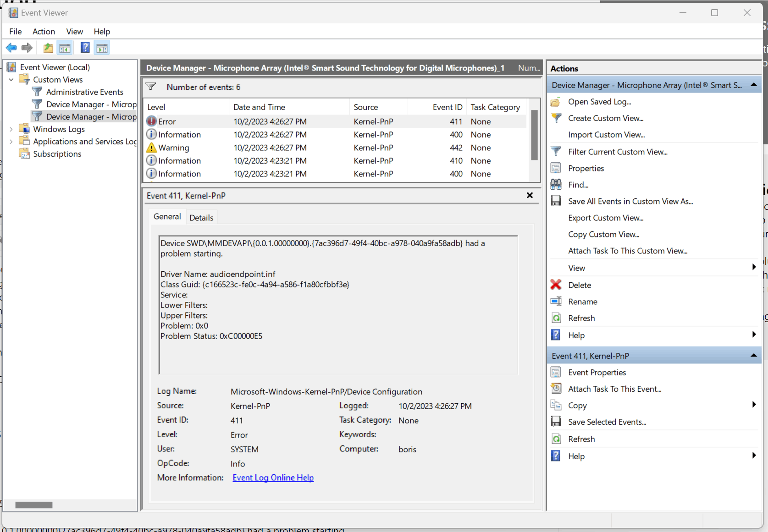The width and height of the screenshot is (768, 532).
Task: Select the Event Viewer (Local) root node
Action: [55, 67]
